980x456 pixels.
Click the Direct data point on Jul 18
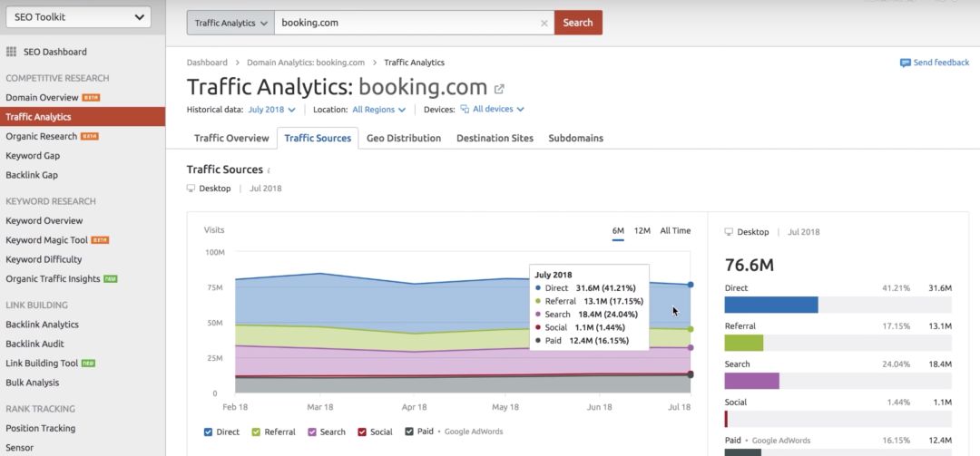[691, 285]
